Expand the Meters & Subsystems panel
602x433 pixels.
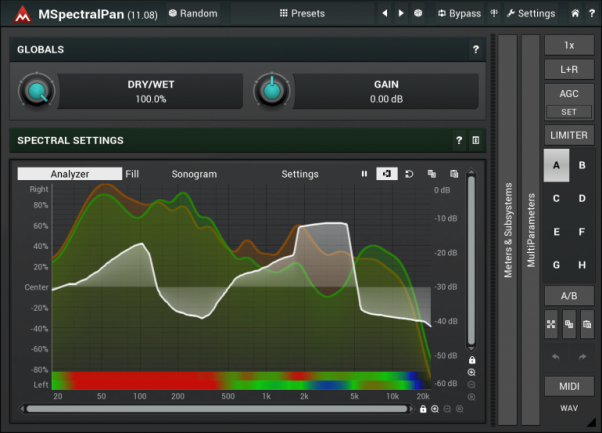coord(507,230)
